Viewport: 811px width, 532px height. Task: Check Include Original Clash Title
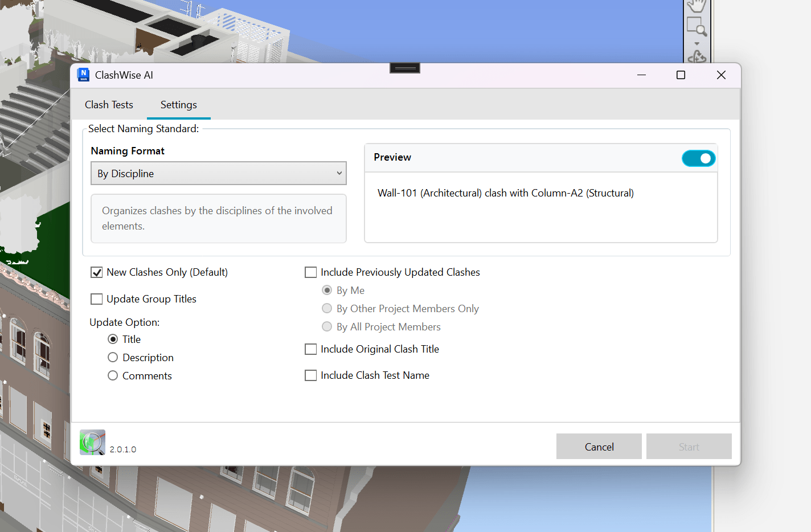click(x=311, y=349)
